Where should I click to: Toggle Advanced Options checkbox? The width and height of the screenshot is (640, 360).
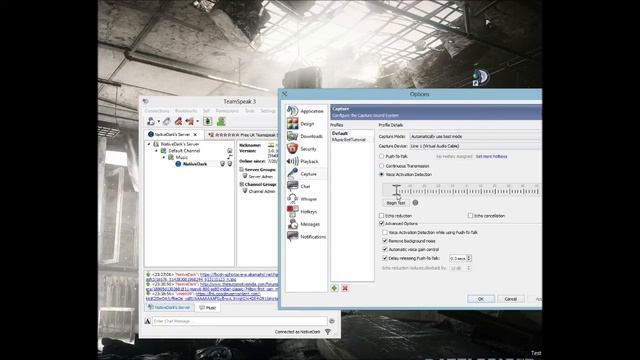pyautogui.click(x=382, y=223)
